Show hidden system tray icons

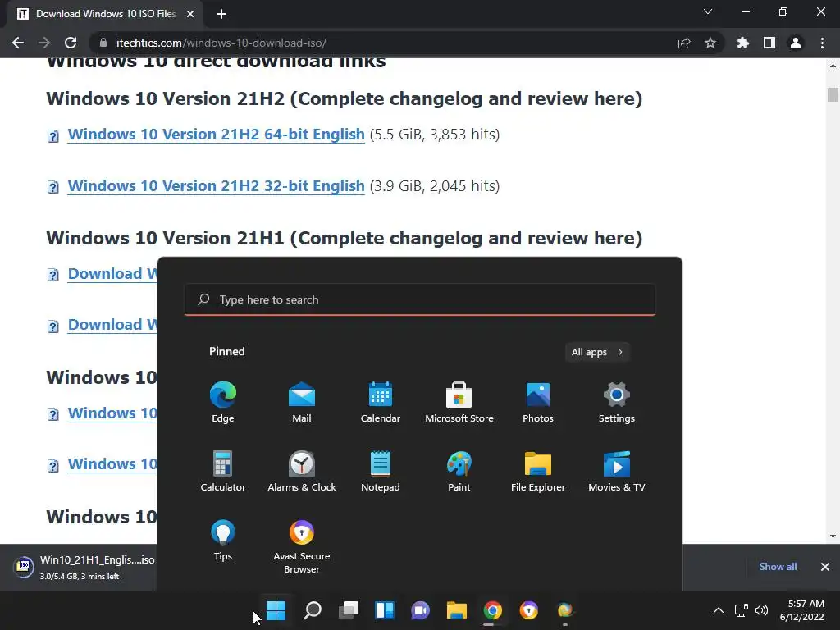(x=719, y=610)
